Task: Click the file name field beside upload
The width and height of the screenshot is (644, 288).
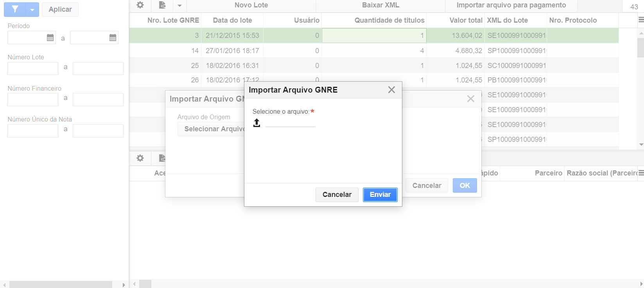Action: [290, 123]
